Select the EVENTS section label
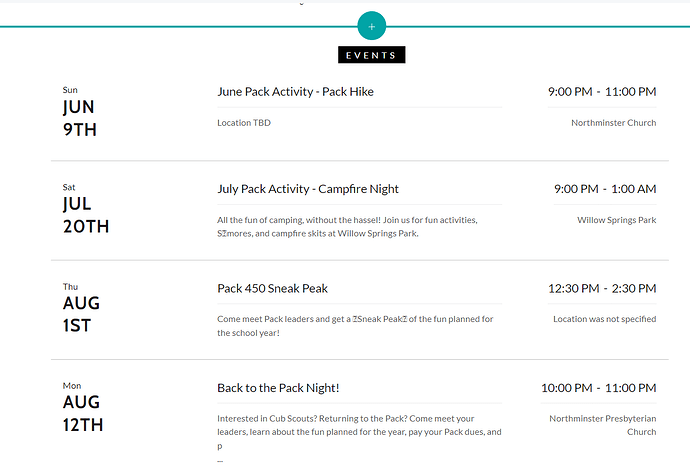The height and width of the screenshot is (471, 690). click(371, 55)
